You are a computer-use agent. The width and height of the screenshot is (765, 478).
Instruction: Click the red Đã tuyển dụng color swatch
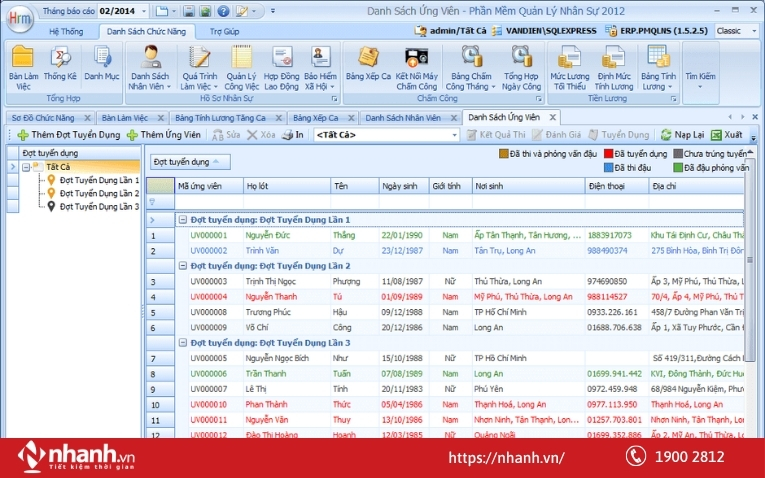(607, 154)
